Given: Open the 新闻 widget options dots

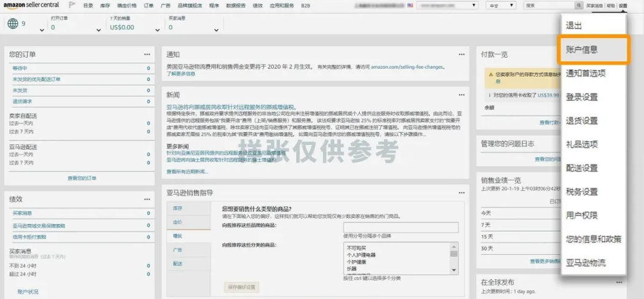Looking at the screenshot, I should coord(462,95).
